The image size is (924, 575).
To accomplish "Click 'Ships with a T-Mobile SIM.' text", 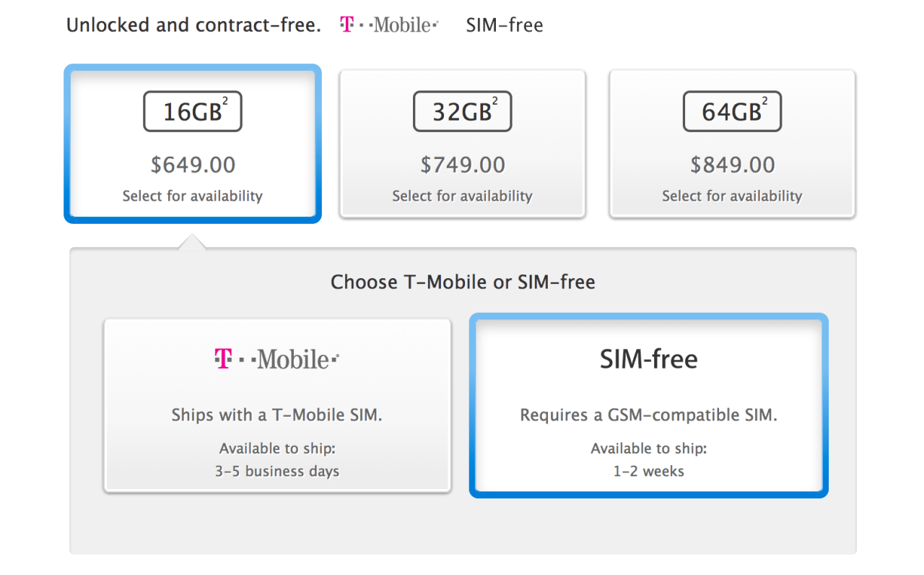I will 277,415.
